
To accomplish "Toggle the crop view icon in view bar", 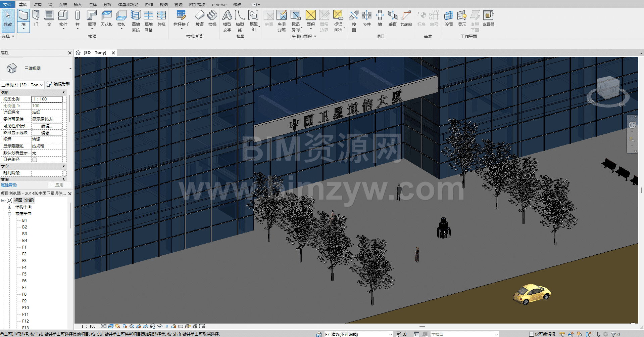I will pos(139,326).
